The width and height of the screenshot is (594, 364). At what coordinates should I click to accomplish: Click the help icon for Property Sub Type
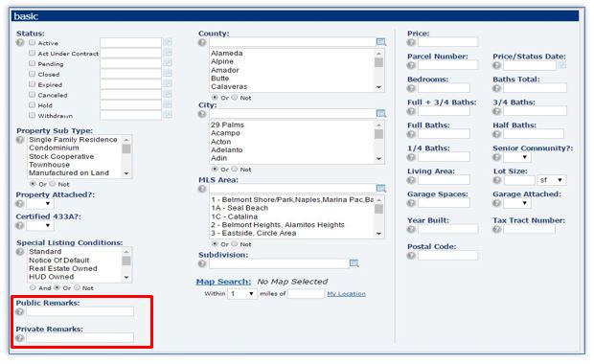click(20, 140)
